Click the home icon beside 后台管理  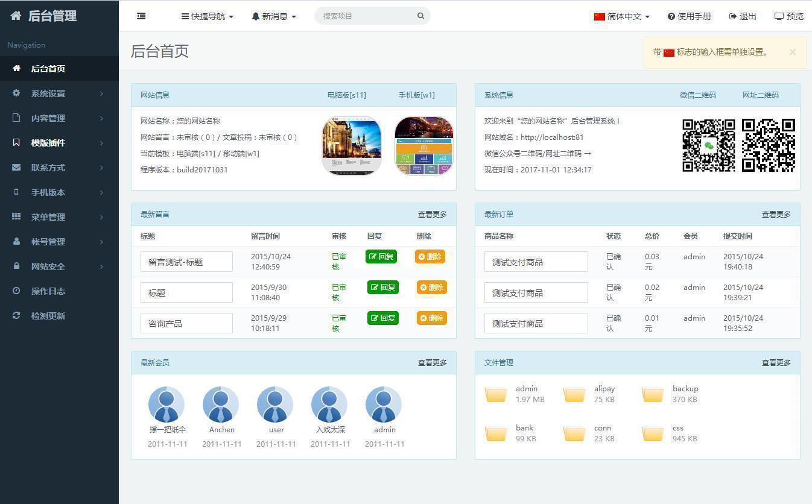[x=16, y=16]
